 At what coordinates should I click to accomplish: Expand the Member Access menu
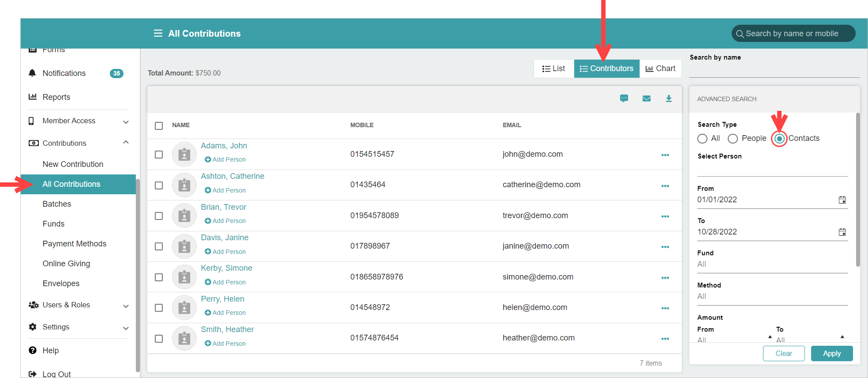[126, 122]
